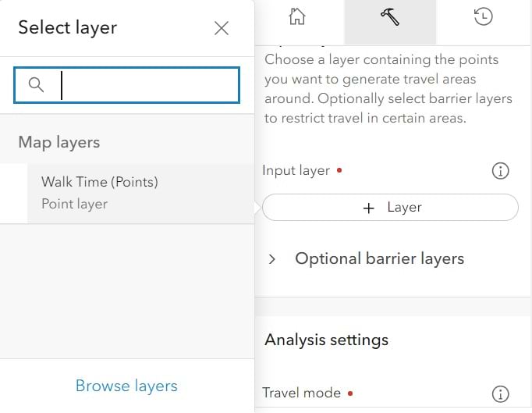Switch to the Tools hammer tab
The image size is (532, 413).
(x=389, y=16)
